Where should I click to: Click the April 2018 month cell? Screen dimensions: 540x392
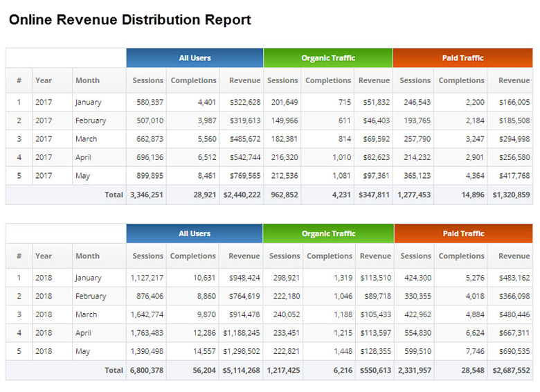tap(83, 333)
